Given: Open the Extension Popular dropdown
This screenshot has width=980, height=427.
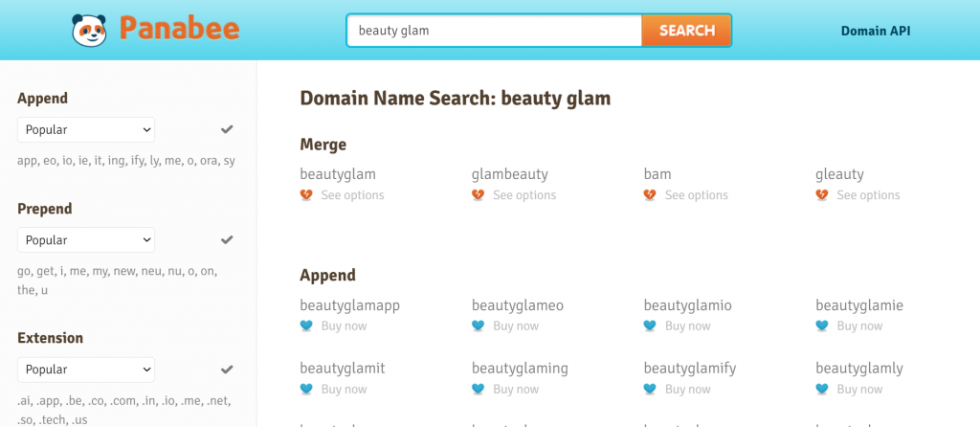Looking at the screenshot, I should pyautogui.click(x=86, y=370).
